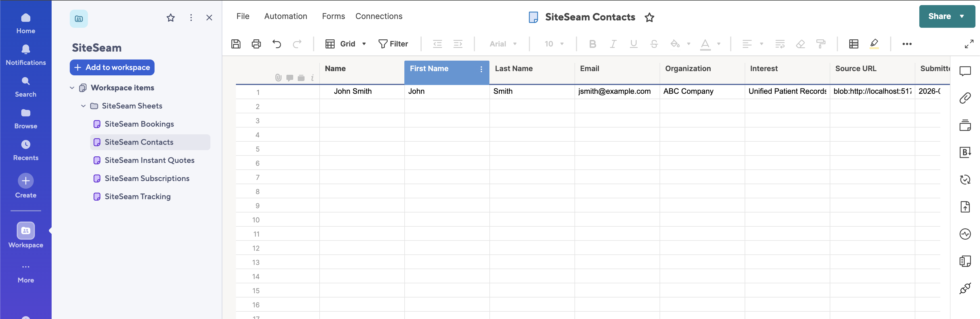Click the Create plus button

click(26, 181)
